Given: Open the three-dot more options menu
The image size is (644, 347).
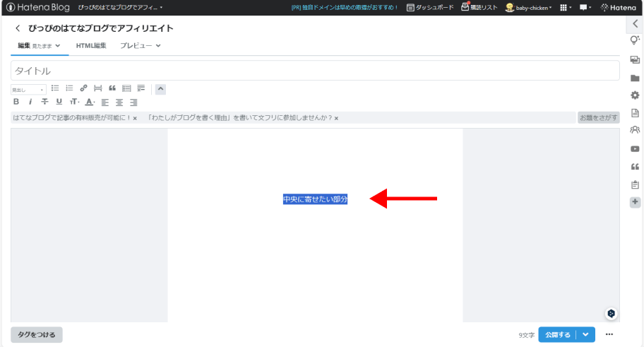Looking at the screenshot, I should [x=609, y=334].
